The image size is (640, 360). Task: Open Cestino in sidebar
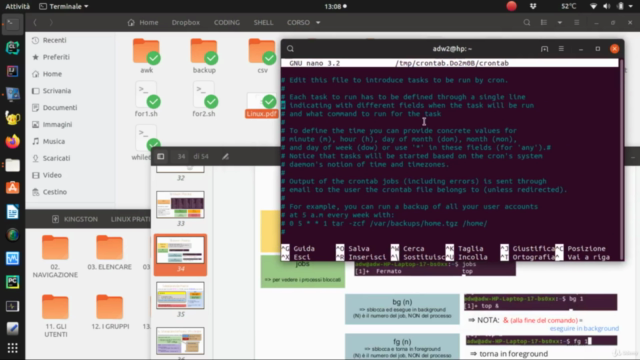click(x=55, y=192)
